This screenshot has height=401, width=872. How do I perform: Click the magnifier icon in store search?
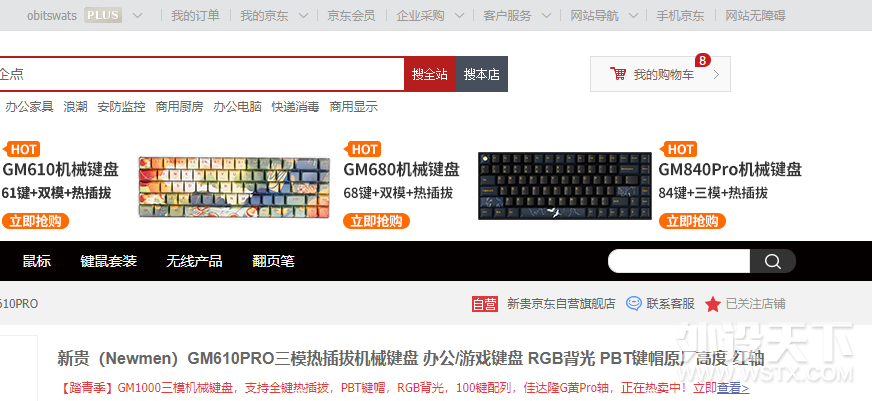click(772, 262)
